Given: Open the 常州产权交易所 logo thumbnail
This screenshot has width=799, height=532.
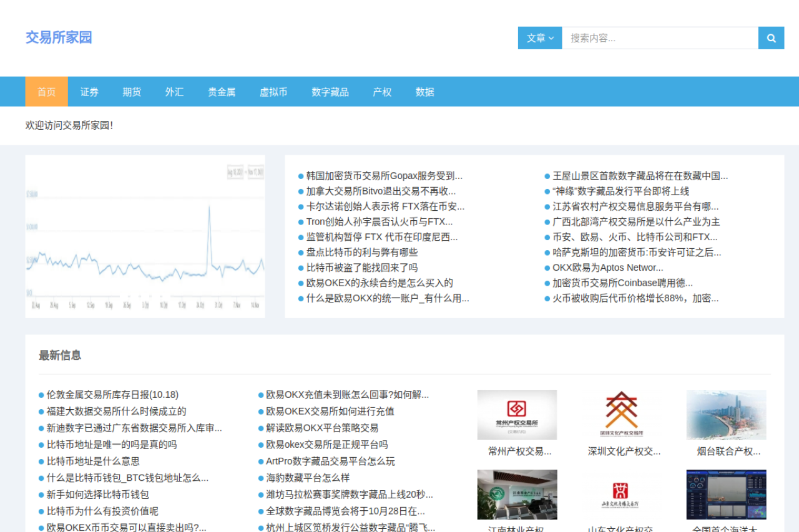Looking at the screenshot, I should (517, 415).
